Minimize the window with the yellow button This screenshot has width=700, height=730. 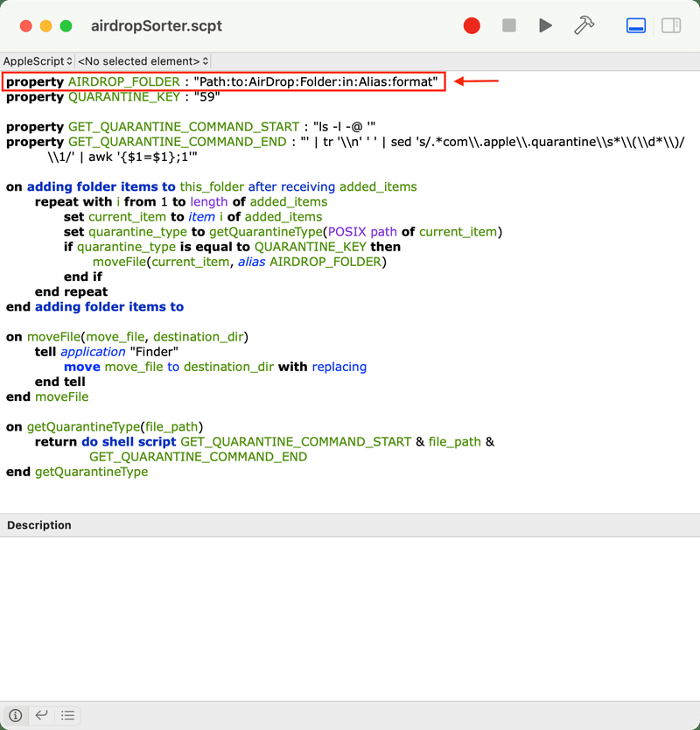pos(46,25)
